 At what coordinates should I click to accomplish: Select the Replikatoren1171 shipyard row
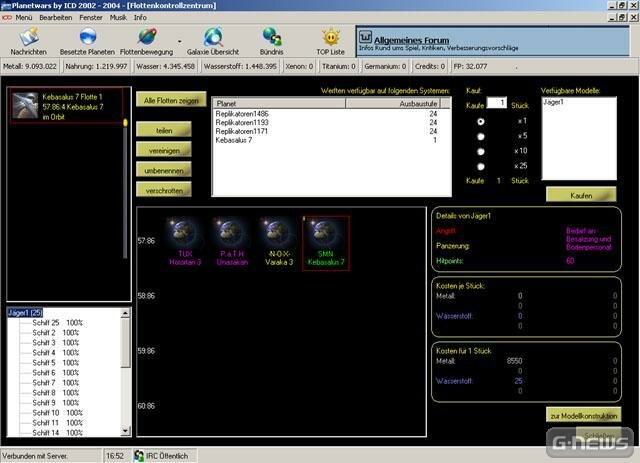pos(331,131)
